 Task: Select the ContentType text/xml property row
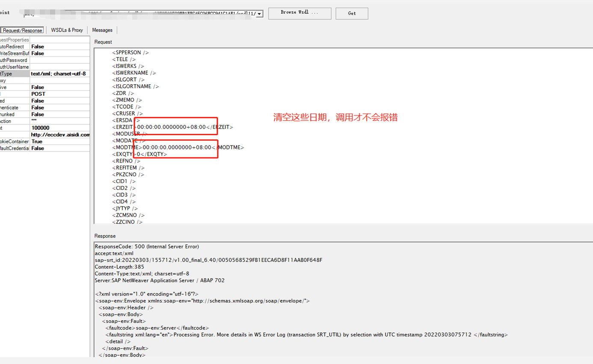(58, 73)
